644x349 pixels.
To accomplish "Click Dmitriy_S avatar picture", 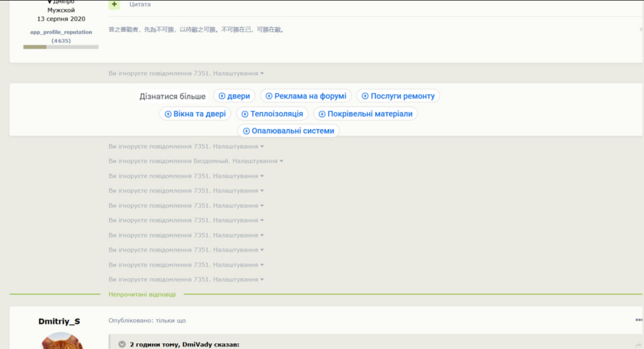I will [62, 341].
